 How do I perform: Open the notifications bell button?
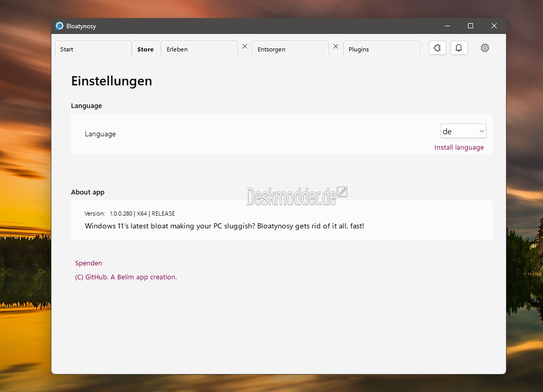[459, 48]
